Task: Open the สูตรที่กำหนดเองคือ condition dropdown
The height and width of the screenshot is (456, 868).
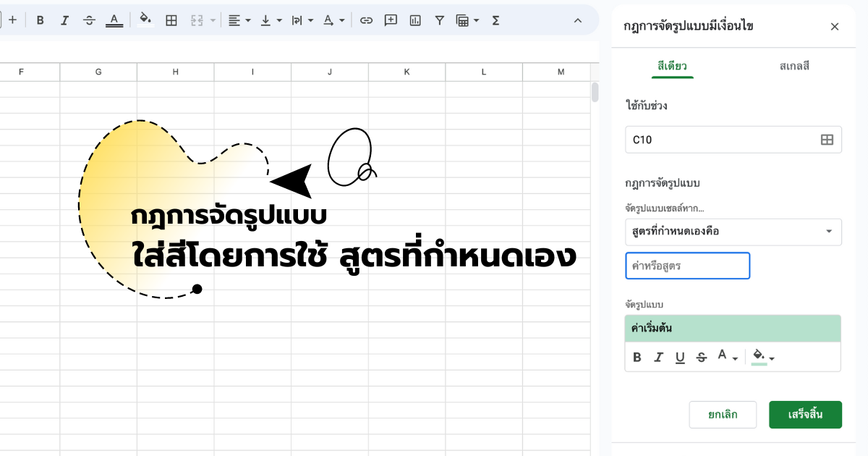Action: pyautogui.click(x=733, y=232)
